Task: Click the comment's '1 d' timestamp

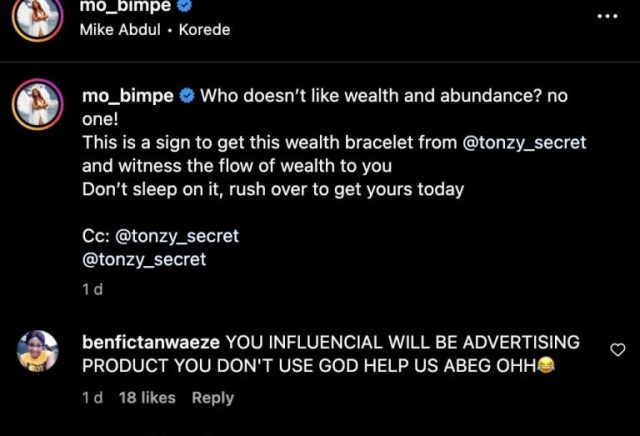Action: (x=92, y=398)
